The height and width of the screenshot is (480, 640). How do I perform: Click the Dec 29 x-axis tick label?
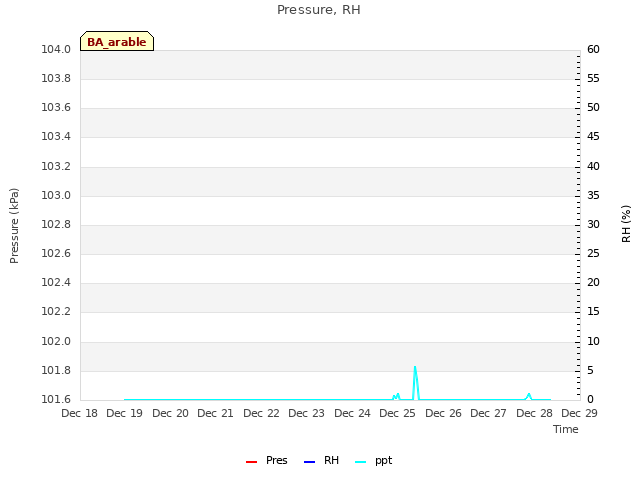click(x=580, y=413)
